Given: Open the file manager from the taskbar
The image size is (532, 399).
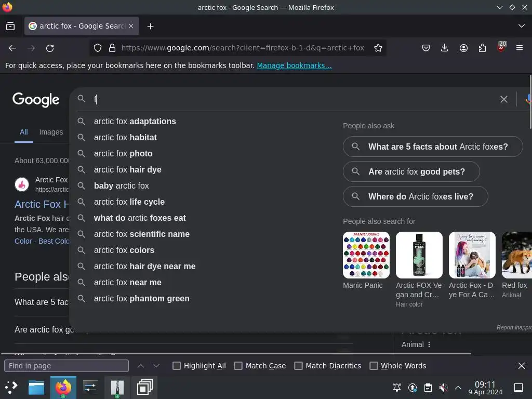Looking at the screenshot, I should [36, 387].
